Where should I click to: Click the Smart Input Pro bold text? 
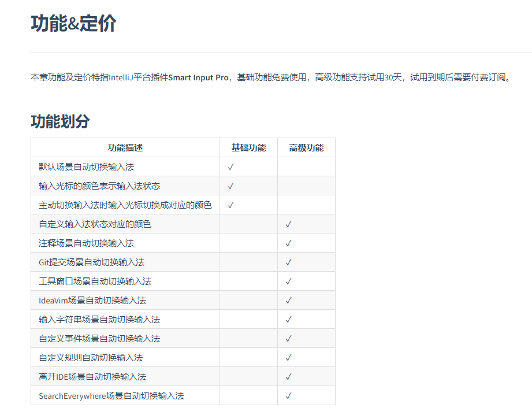click(199, 77)
